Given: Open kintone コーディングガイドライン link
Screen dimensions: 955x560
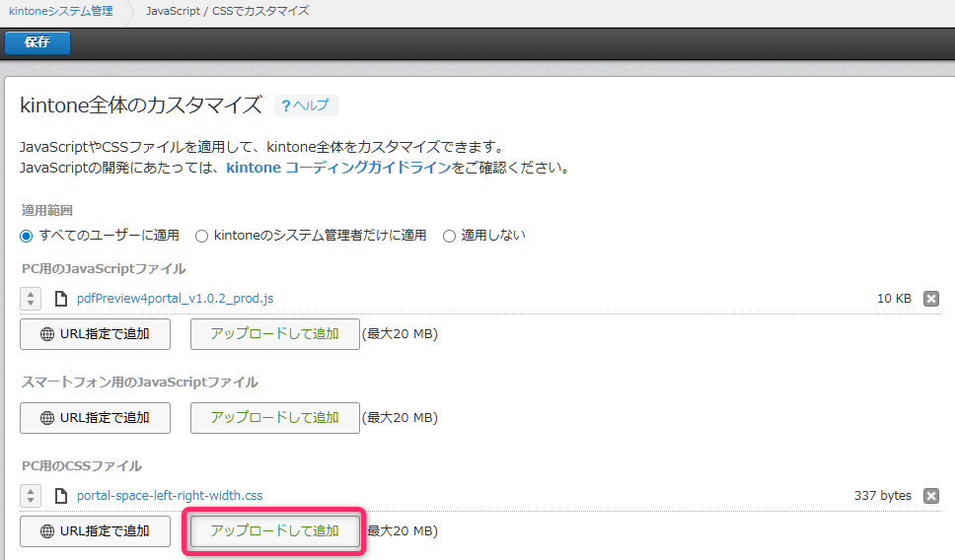Looking at the screenshot, I should click(338, 168).
